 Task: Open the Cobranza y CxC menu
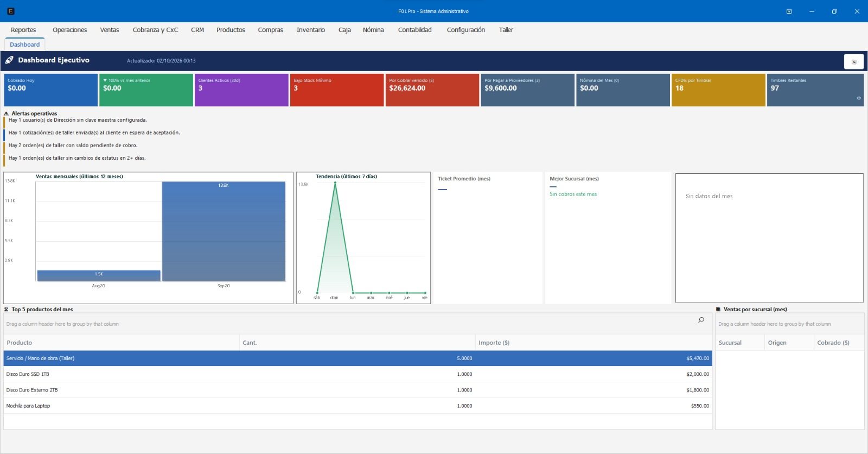pyautogui.click(x=155, y=30)
